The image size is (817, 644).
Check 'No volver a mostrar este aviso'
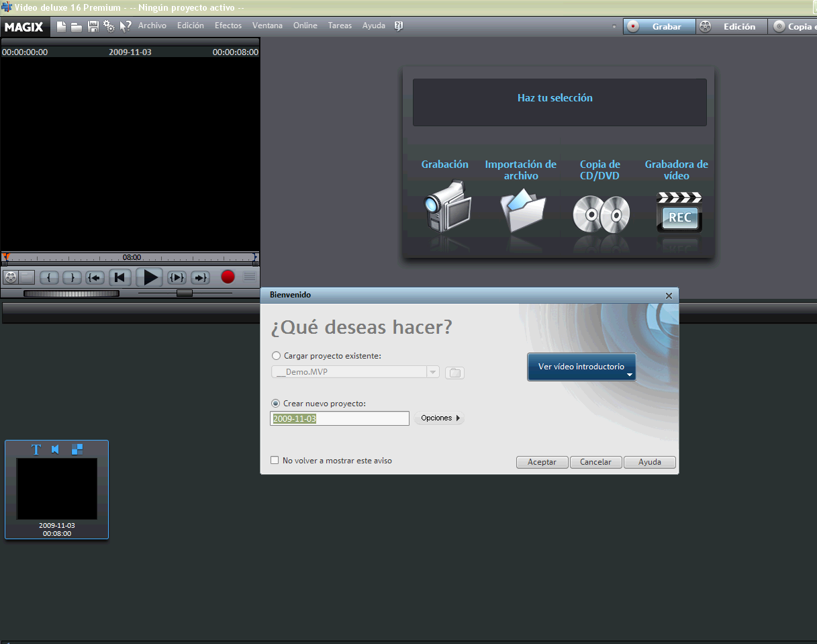275,461
